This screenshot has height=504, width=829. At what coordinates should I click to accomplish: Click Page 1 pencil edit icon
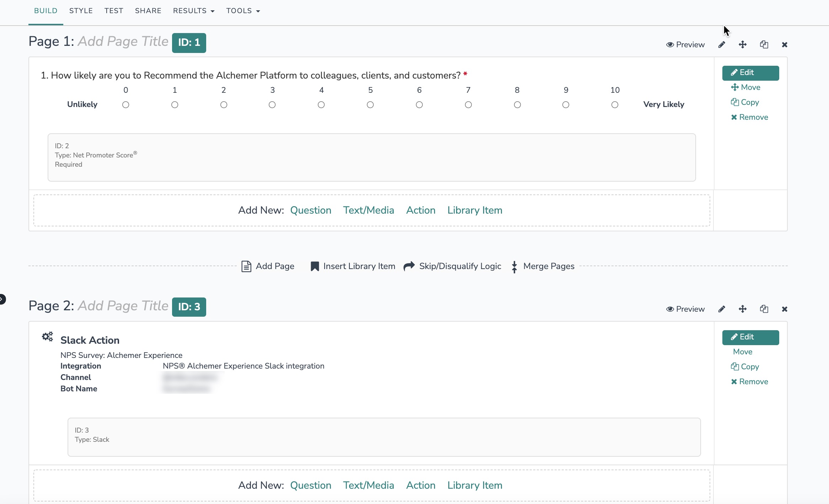pos(721,45)
